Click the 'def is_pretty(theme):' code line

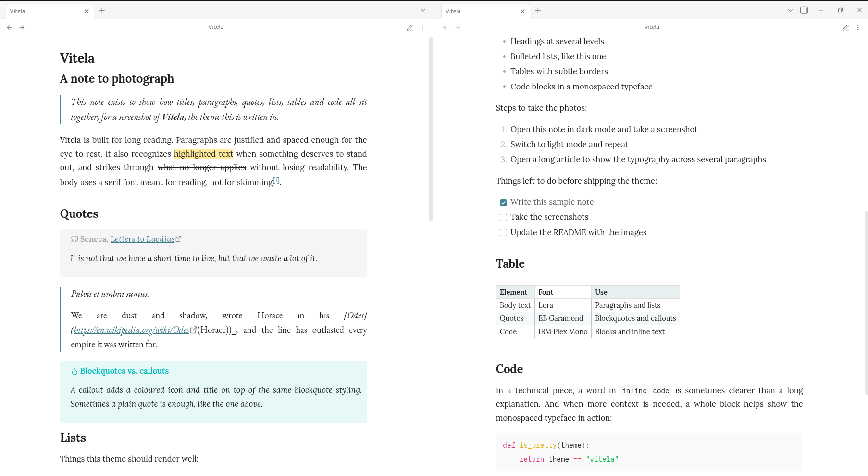click(546, 445)
